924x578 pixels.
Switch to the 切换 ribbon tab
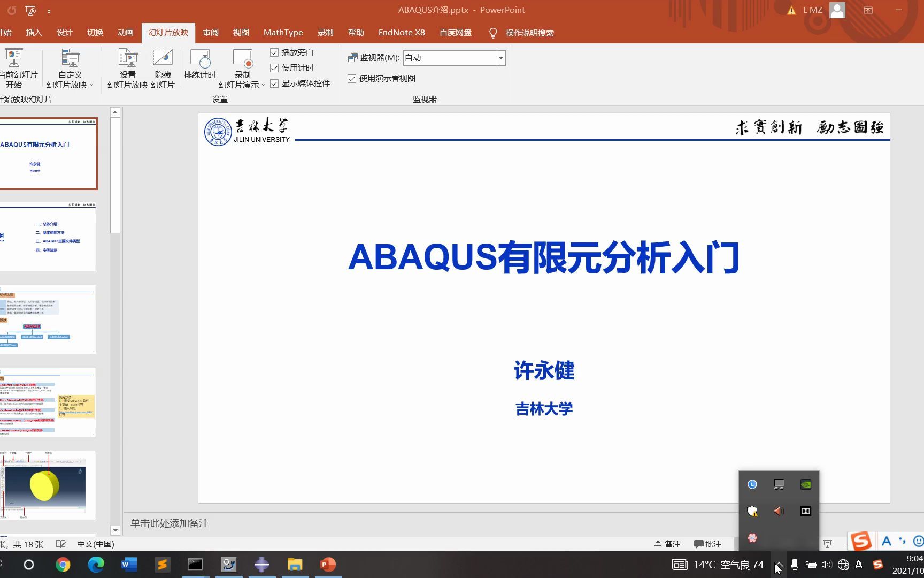[95, 33]
